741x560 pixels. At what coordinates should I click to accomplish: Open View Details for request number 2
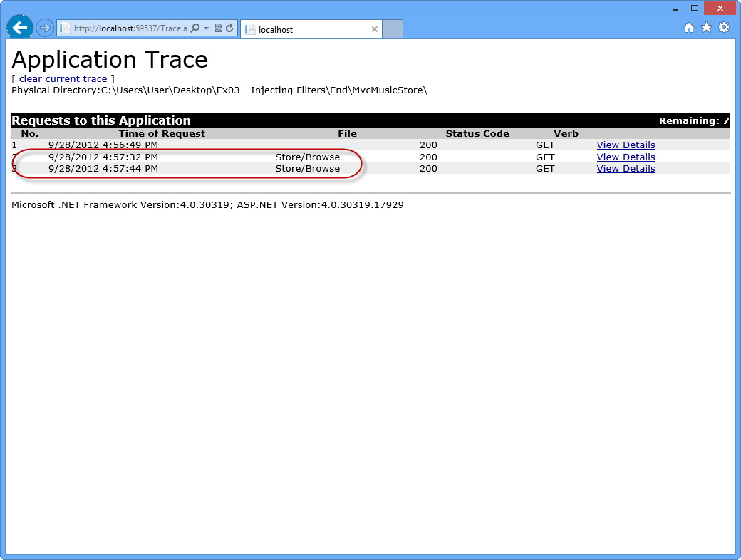(x=625, y=157)
